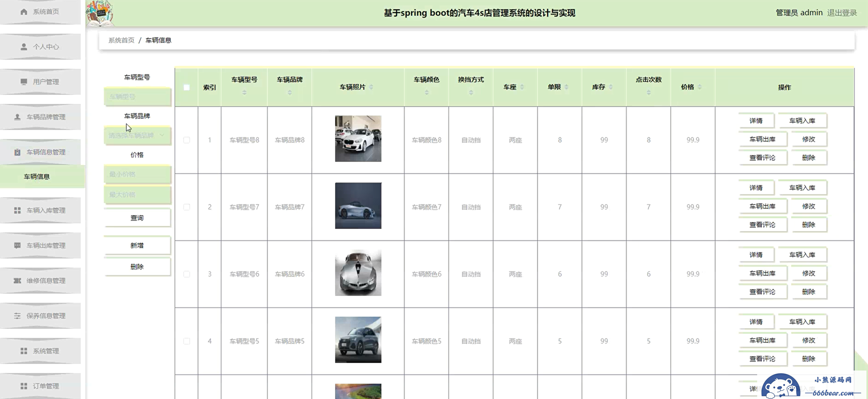Select the 车辆信息 submenu item
The width and height of the screenshot is (868, 399).
click(42, 176)
